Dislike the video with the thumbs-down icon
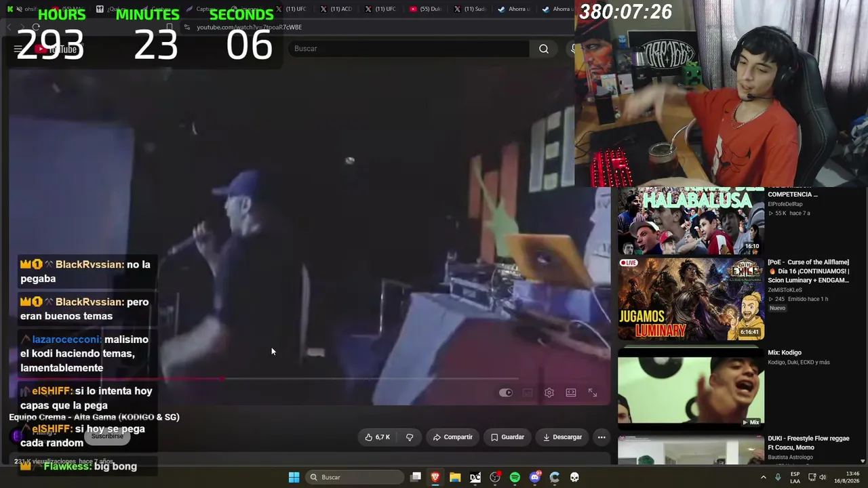The height and width of the screenshot is (488, 868). [410, 437]
